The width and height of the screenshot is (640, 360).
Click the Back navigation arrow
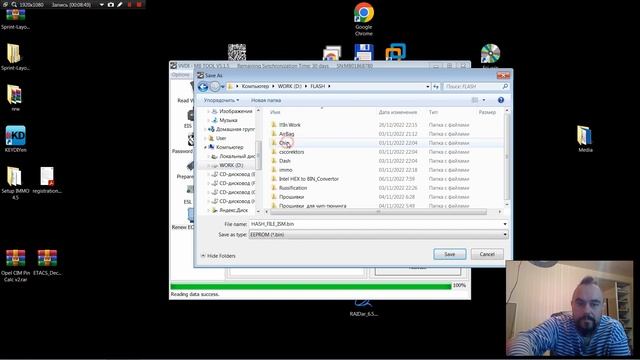(203, 87)
